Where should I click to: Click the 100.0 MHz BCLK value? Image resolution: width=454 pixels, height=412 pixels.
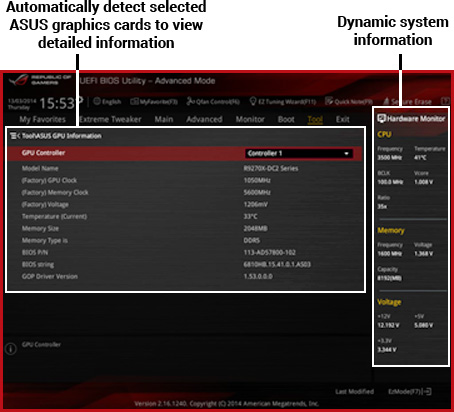390,182
